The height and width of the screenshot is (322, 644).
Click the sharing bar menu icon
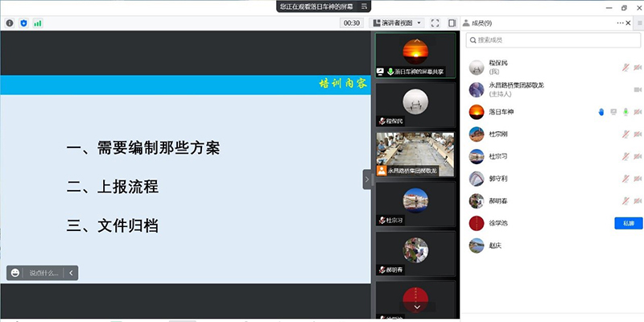(366, 6)
